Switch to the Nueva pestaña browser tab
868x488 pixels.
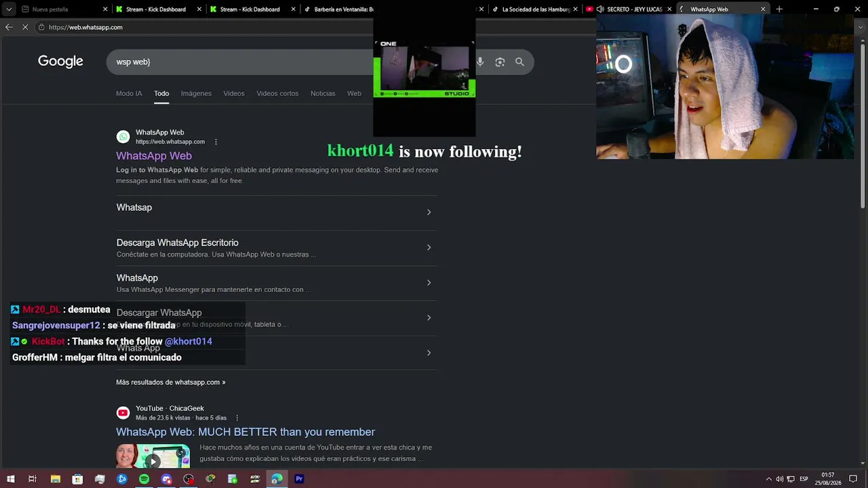(60, 9)
